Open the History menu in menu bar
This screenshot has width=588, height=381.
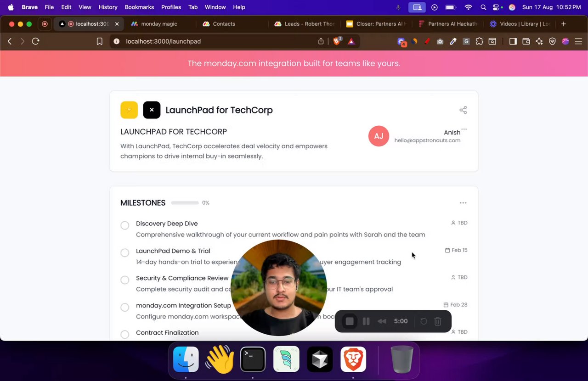[108, 7]
